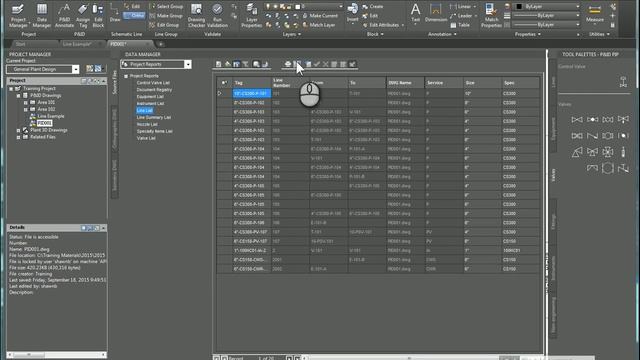
Task: Open the Project Manager ribbon button
Action: coord(18,15)
